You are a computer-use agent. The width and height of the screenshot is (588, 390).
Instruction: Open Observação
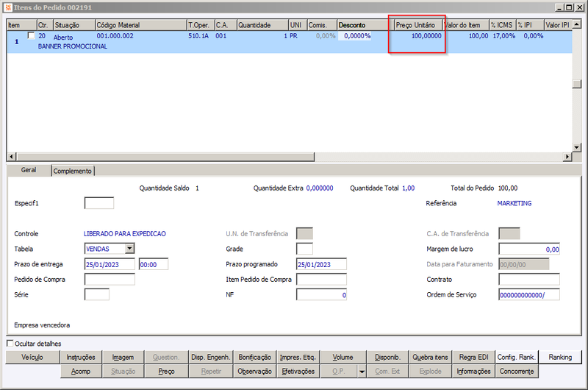255,371
